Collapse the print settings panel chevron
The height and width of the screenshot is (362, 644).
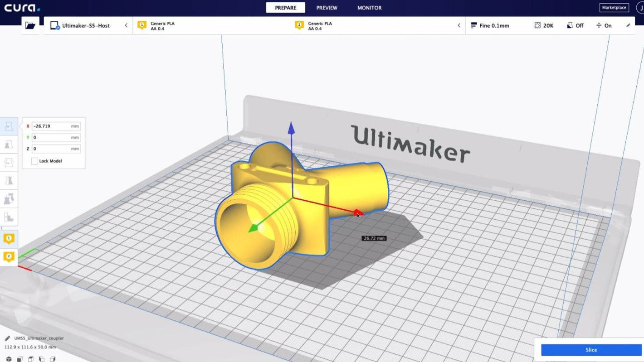(x=459, y=25)
